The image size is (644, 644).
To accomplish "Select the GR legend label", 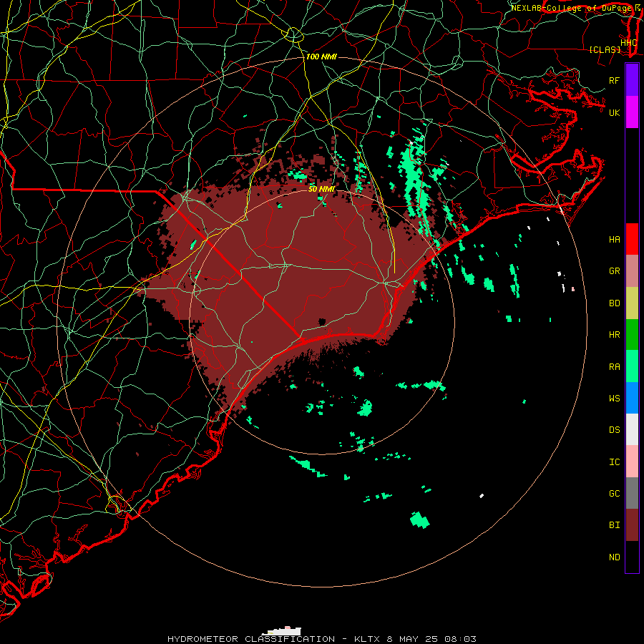I will 614,271.
